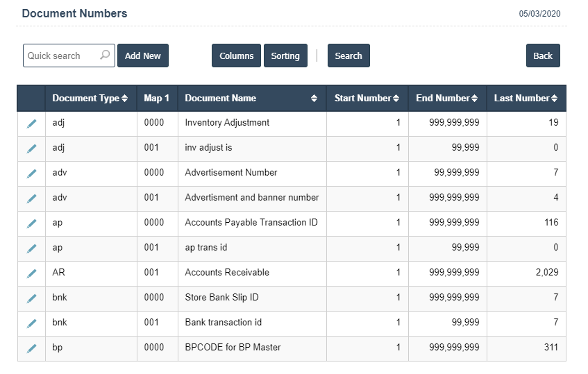
Task: Edit the 'inv adjust is' row
Action: pos(31,148)
